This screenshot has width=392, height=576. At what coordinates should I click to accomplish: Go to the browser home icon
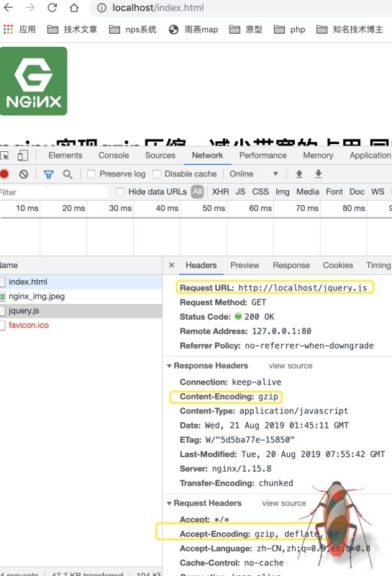pos(74,8)
